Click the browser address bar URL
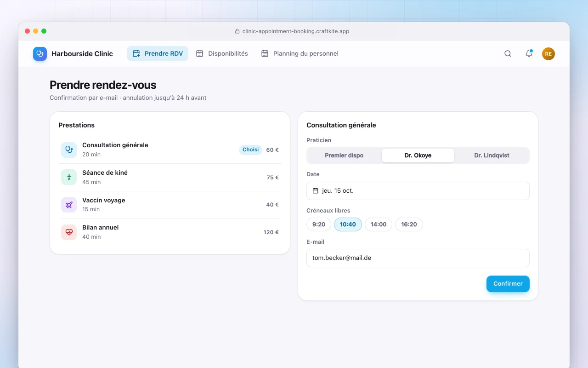The image size is (588, 368). click(296, 31)
